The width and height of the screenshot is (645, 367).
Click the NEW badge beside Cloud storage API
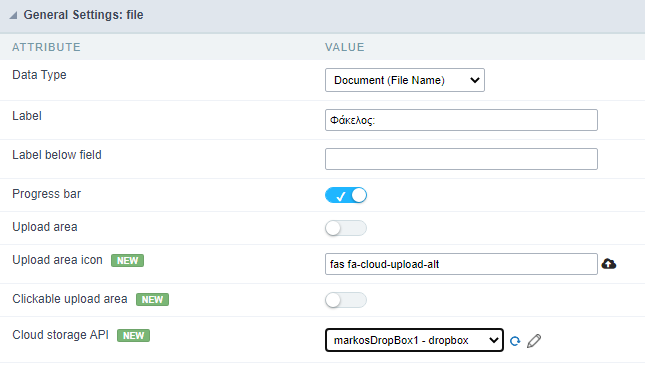134,336
